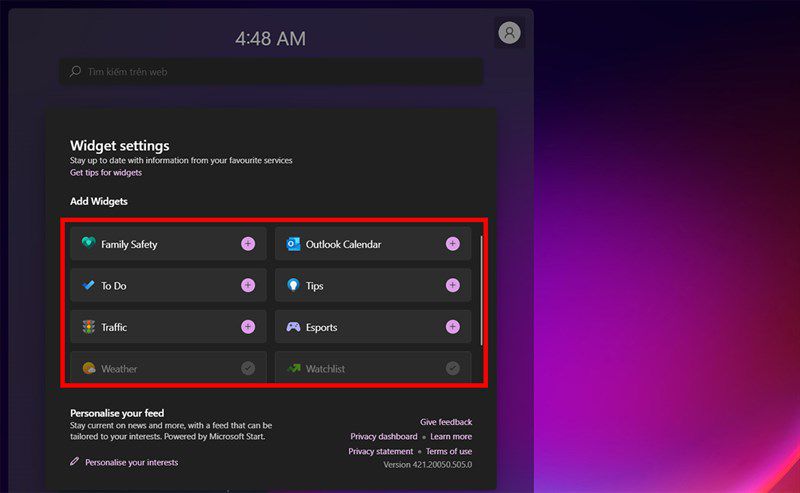Select the Watchlist label
800x493 pixels.
click(x=326, y=368)
